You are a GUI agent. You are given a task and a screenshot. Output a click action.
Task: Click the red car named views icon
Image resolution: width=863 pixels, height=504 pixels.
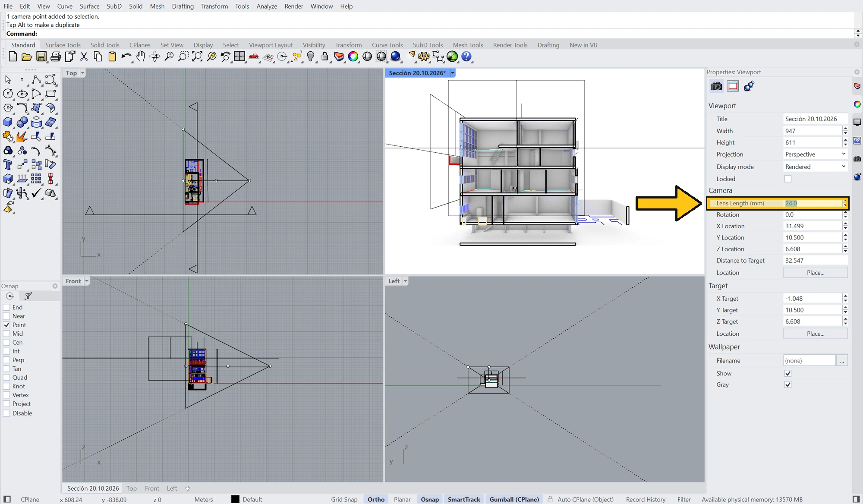click(254, 57)
